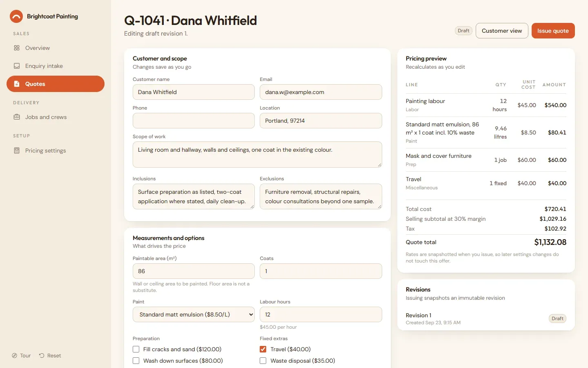Click the Brightcoat Painting logo icon
The image size is (588, 368).
point(16,16)
